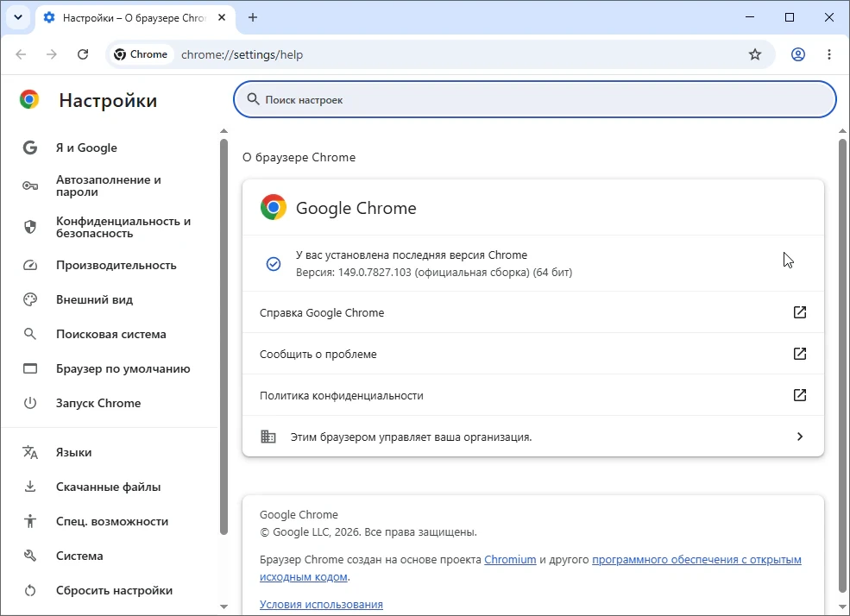Open Автозаполнение и пароли section
Viewport: 850px width, 616px height.
coord(111,185)
